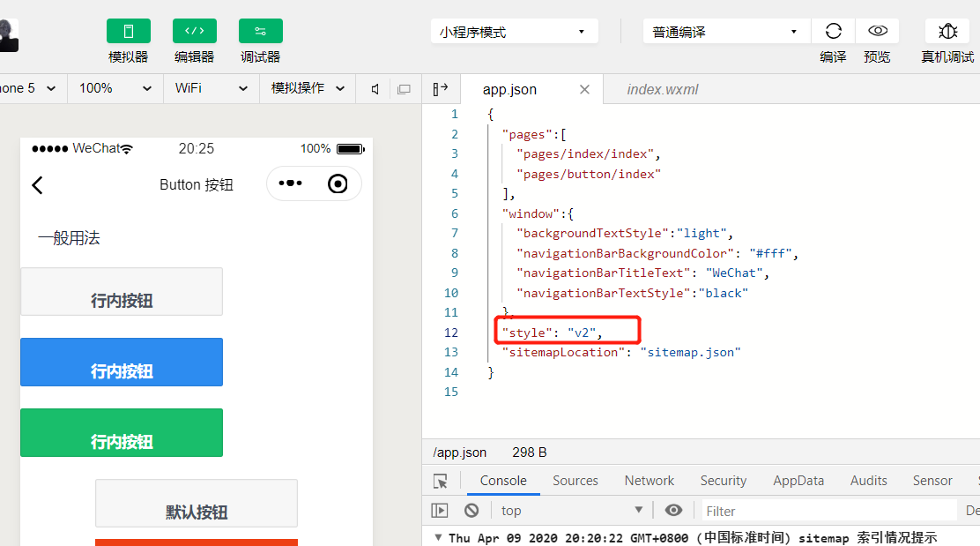Click the inspect element picker icon
Screen dimensions: 980x546
pos(440,481)
